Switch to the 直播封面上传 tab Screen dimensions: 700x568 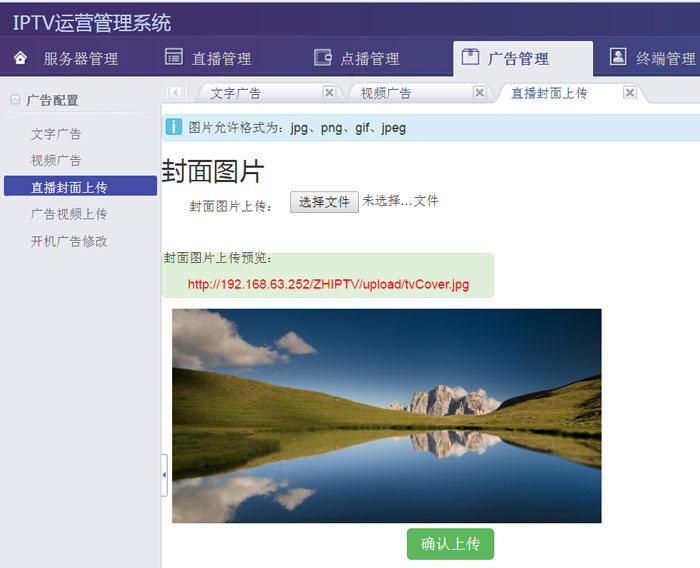click(x=549, y=93)
